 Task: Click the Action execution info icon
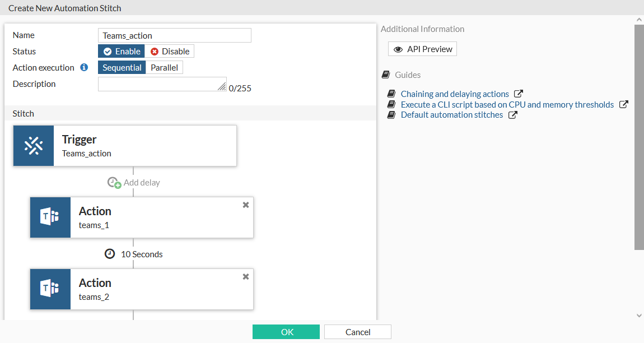pos(84,67)
